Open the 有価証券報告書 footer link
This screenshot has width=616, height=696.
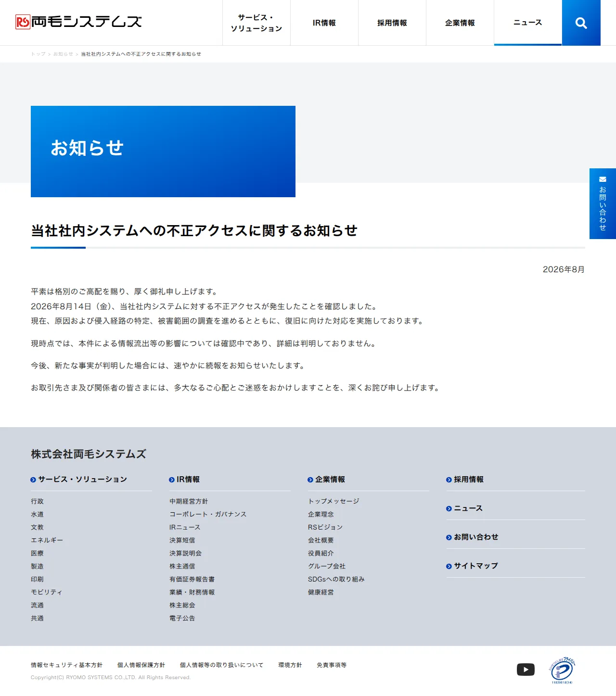[192, 579]
